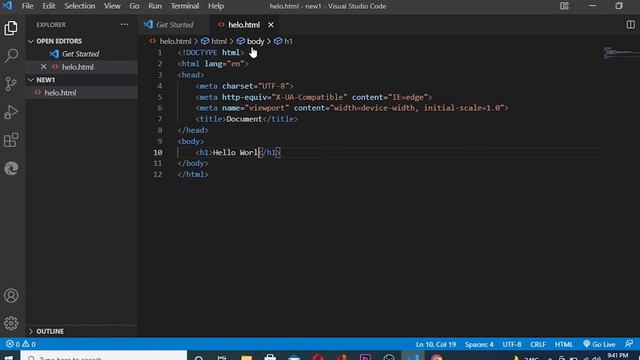Image resolution: width=640 pixels, height=360 pixels.
Task: Click line number 1 in gutter
Action: (160, 53)
